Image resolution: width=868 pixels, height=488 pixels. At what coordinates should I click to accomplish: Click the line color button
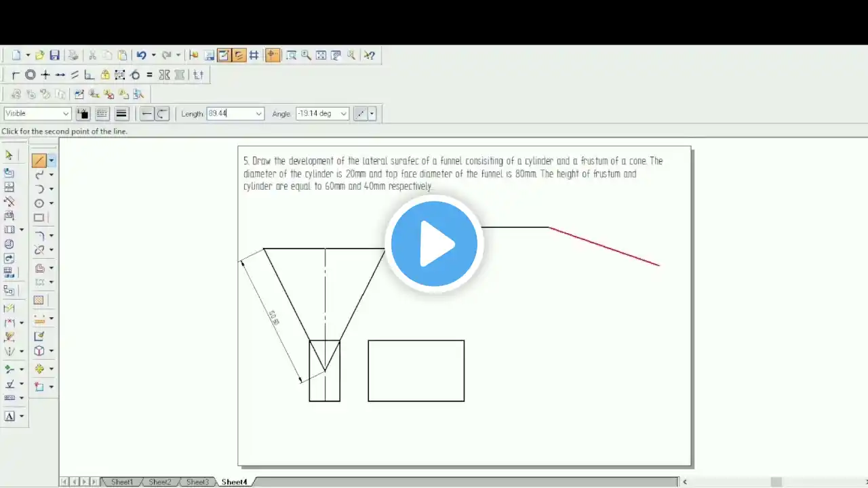tap(83, 114)
